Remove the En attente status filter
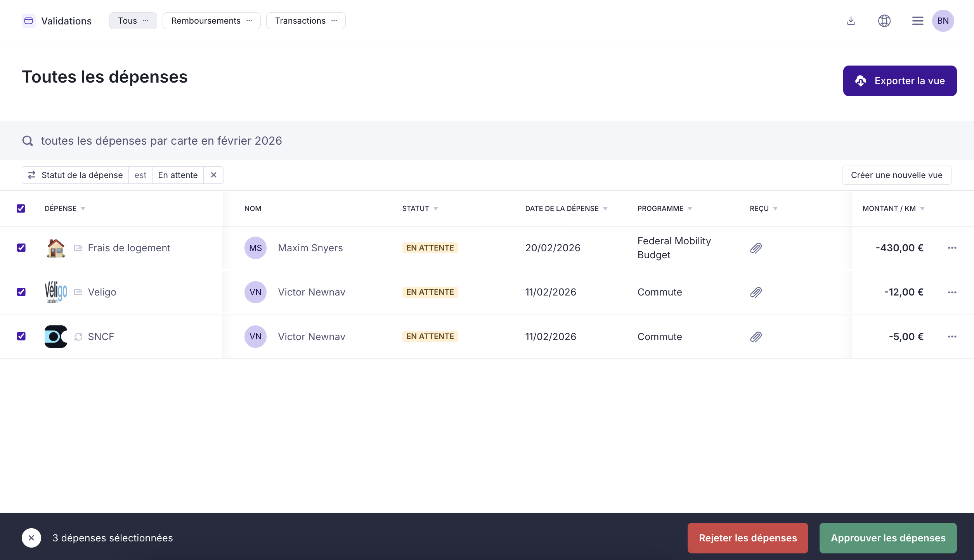 [x=213, y=175]
